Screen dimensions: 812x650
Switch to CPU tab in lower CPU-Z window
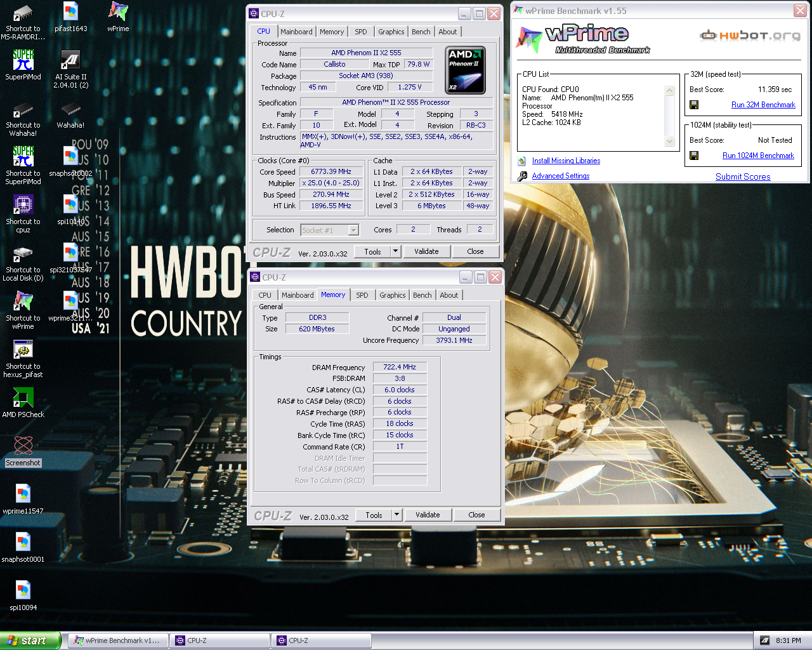pyautogui.click(x=265, y=295)
